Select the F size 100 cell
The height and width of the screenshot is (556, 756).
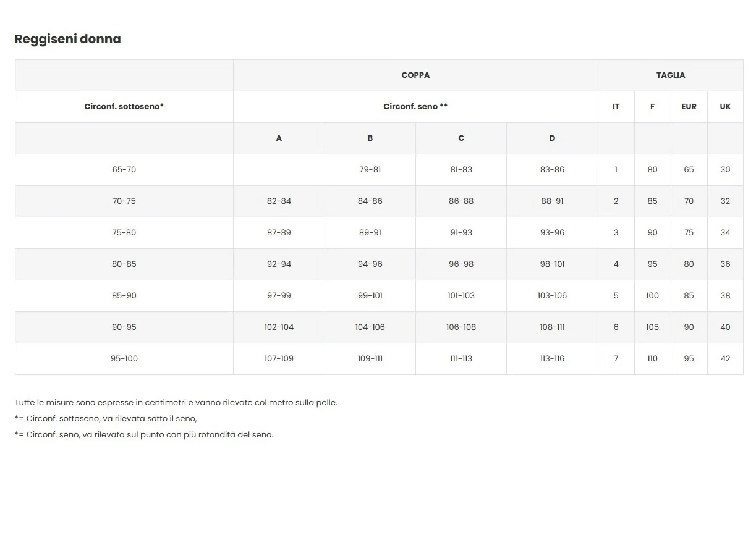coord(652,296)
